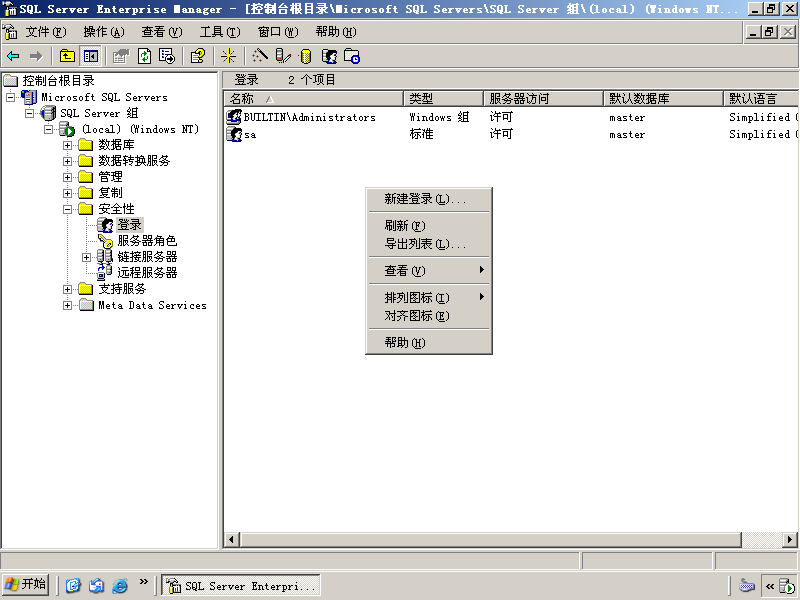This screenshot has width=800, height=600.
Task: Click the (local) server icon in tree
Action: point(67,129)
